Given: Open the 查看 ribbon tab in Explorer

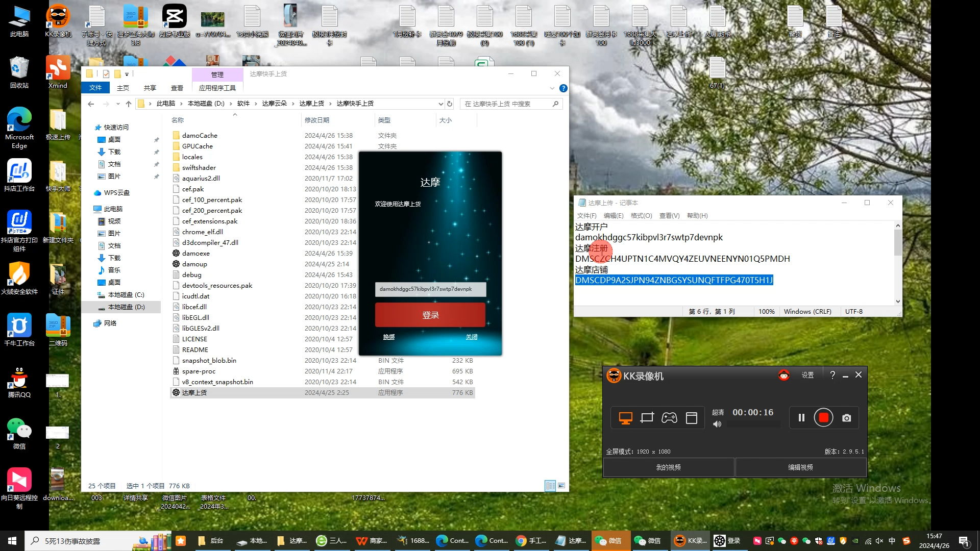Looking at the screenshot, I should click(x=177, y=88).
